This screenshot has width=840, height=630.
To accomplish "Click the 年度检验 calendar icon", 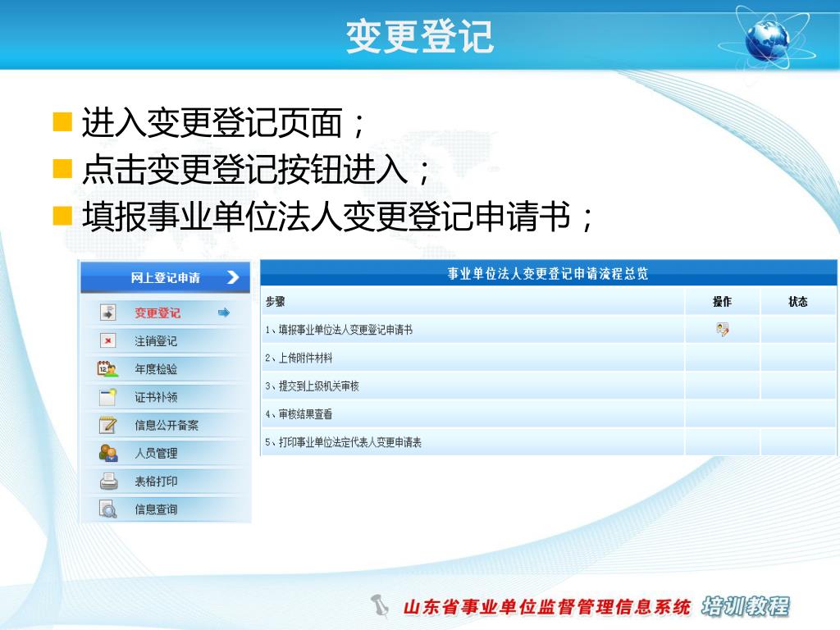I will [x=107, y=368].
